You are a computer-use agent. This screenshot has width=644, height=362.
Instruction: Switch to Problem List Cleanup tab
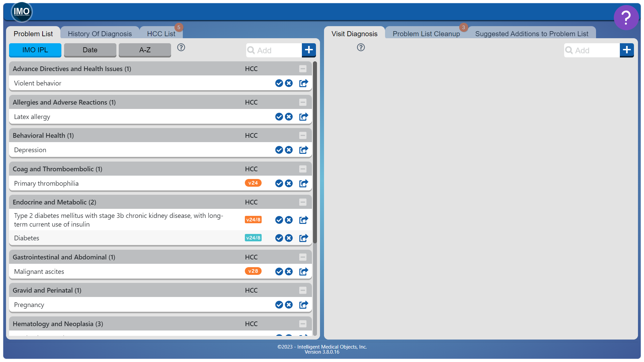click(x=426, y=34)
